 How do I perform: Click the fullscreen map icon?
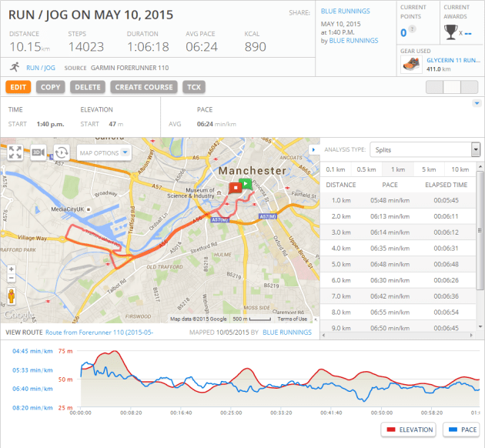[x=15, y=152]
